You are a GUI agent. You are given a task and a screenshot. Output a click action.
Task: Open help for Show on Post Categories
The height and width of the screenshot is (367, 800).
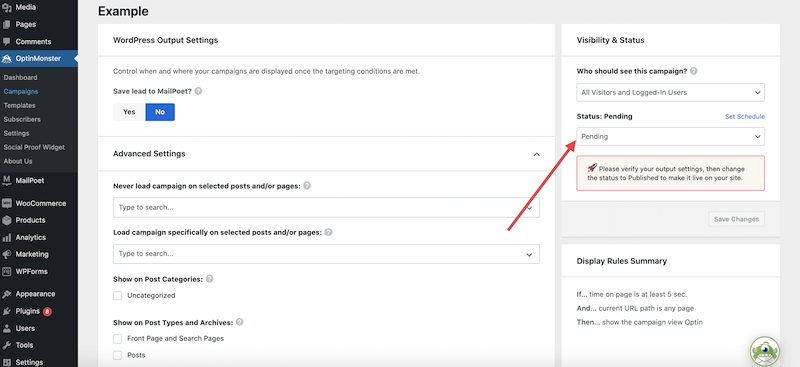pos(209,279)
